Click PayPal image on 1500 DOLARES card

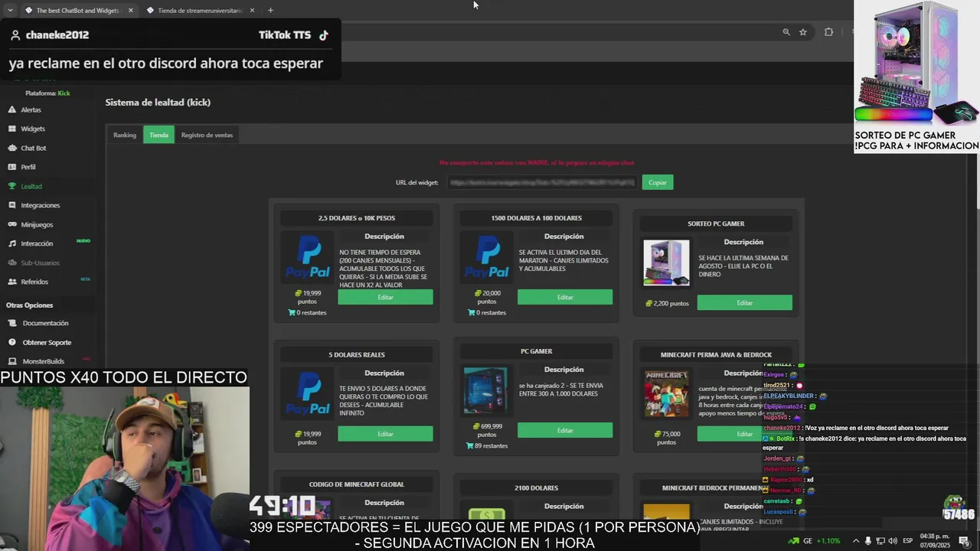487,257
